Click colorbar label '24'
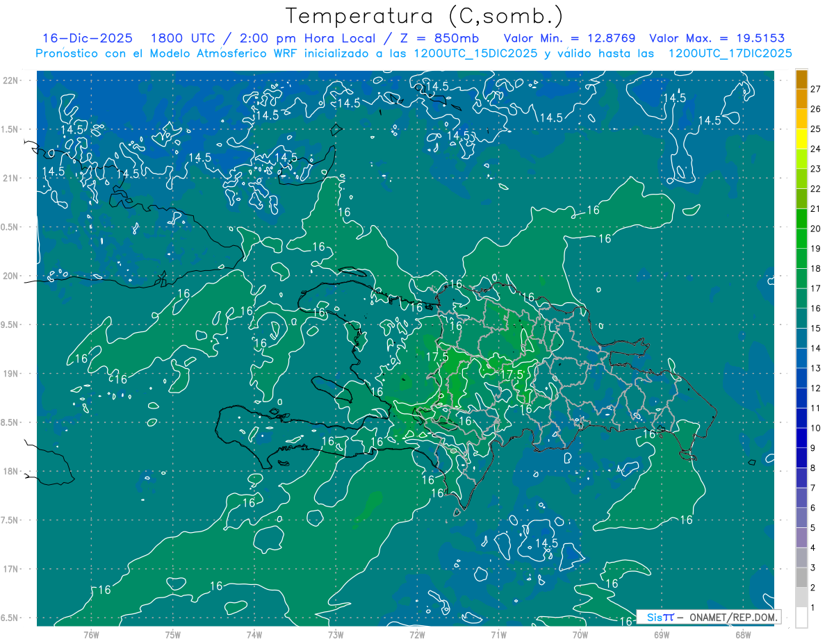834x644 pixels. (x=816, y=149)
